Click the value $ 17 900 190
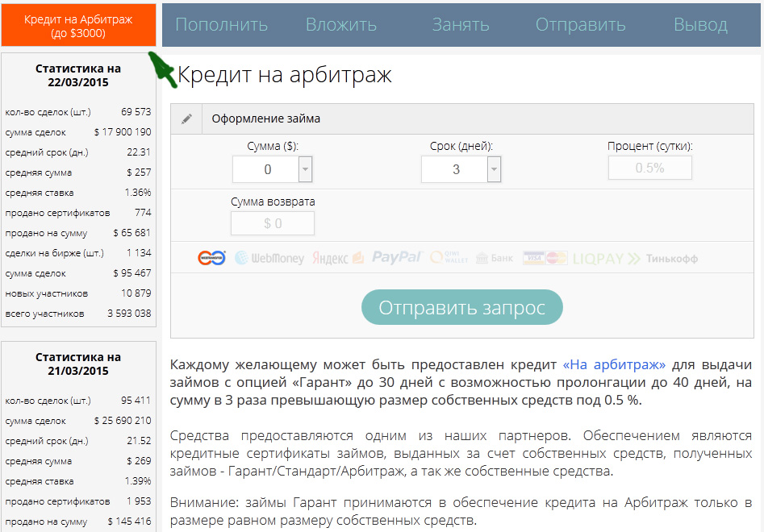The image size is (764, 532). coord(123,132)
